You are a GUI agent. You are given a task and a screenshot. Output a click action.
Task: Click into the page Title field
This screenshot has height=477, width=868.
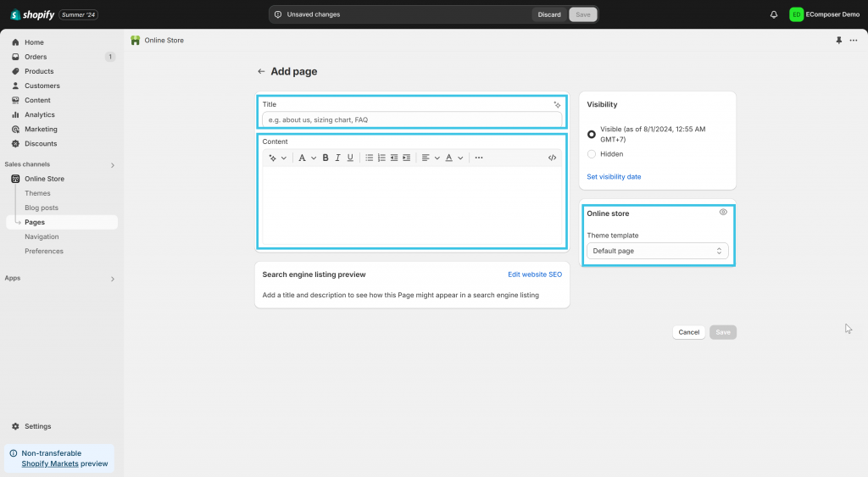tap(411, 120)
